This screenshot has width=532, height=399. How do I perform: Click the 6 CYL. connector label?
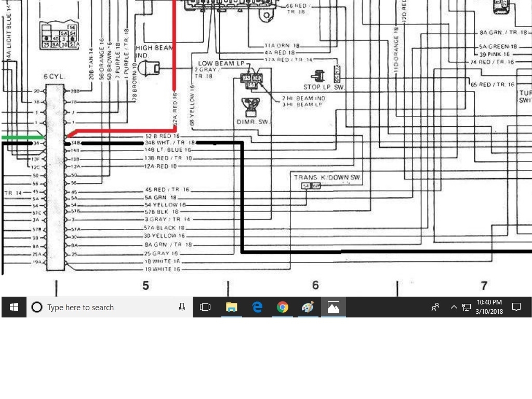coord(54,77)
